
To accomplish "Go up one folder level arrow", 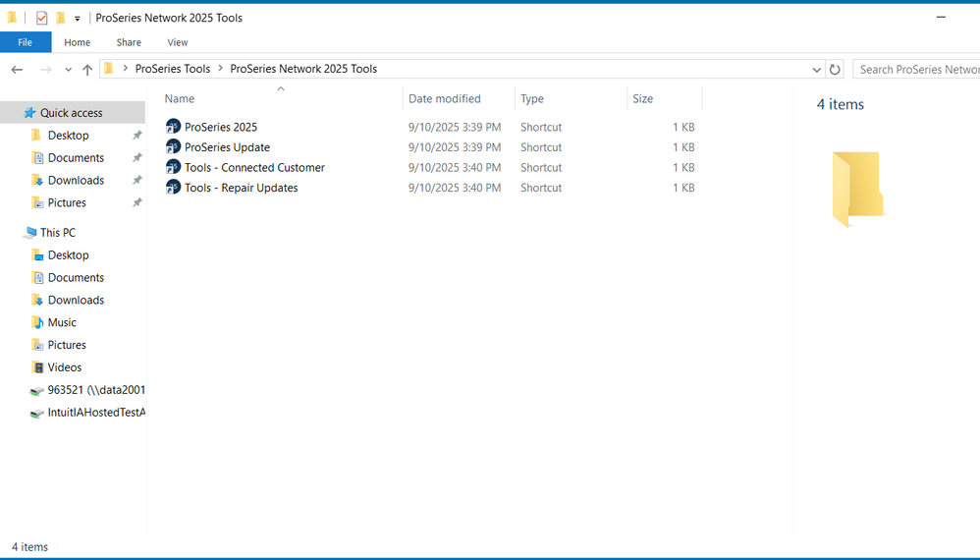I will click(87, 70).
